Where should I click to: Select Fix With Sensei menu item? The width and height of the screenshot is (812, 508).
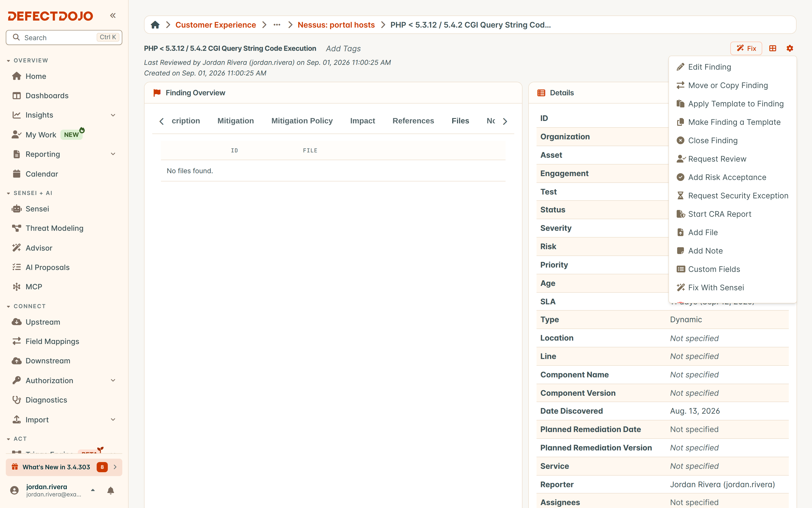[x=732, y=288]
